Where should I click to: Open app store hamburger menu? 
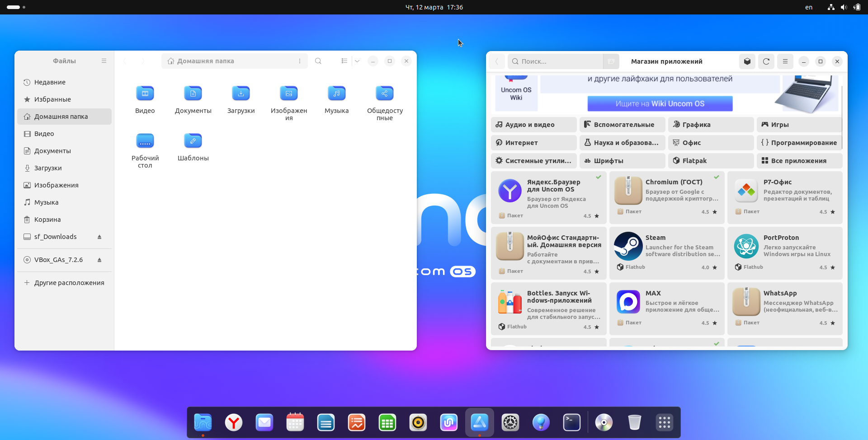(785, 61)
